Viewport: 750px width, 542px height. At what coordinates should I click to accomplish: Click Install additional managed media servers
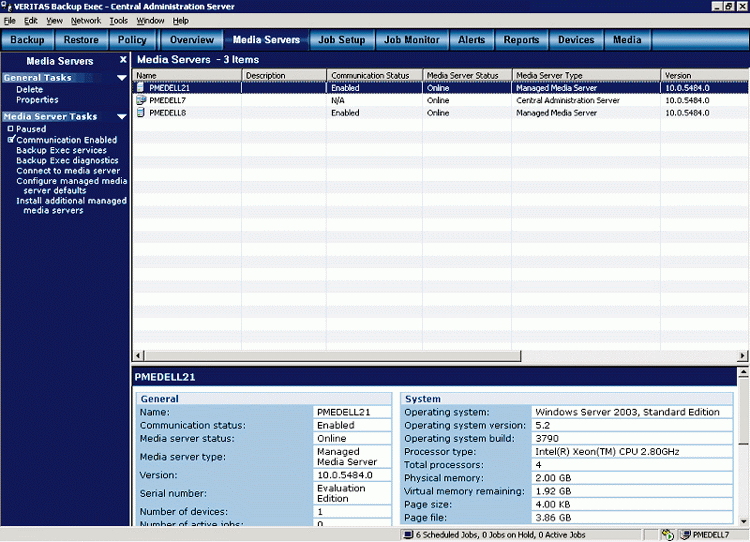pyautogui.click(x=72, y=206)
